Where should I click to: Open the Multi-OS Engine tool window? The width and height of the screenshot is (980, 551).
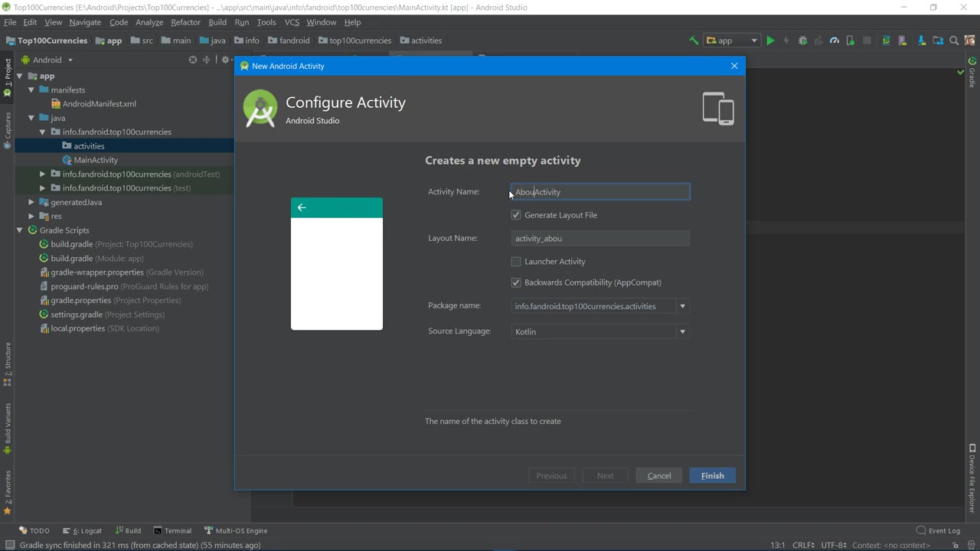point(236,530)
